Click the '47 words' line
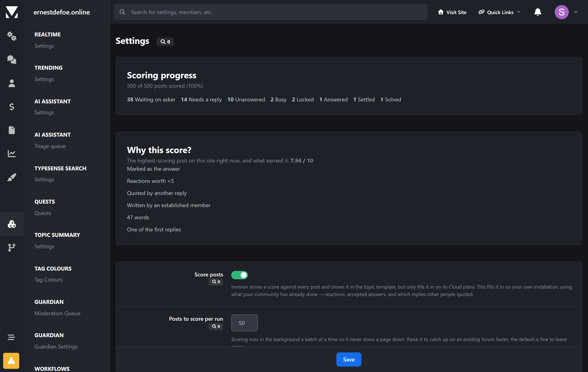 click(138, 217)
